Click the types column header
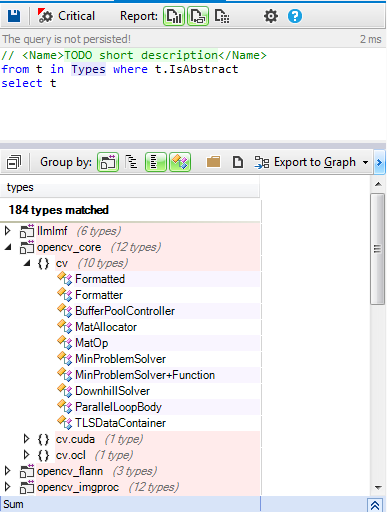Image resolution: width=387 pixels, height=512 pixels. [x=130, y=187]
